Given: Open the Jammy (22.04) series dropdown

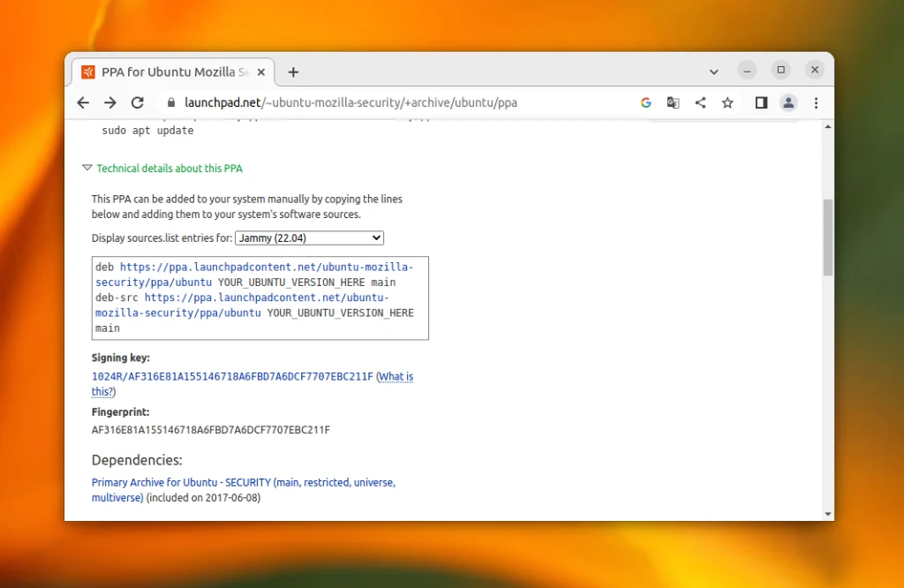Looking at the screenshot, I should pos(310,238).
